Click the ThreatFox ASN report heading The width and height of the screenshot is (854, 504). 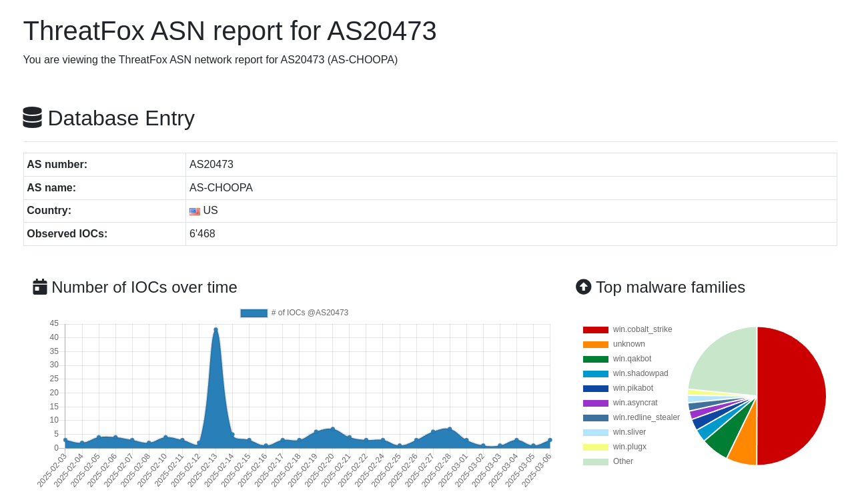pos(230,31)
